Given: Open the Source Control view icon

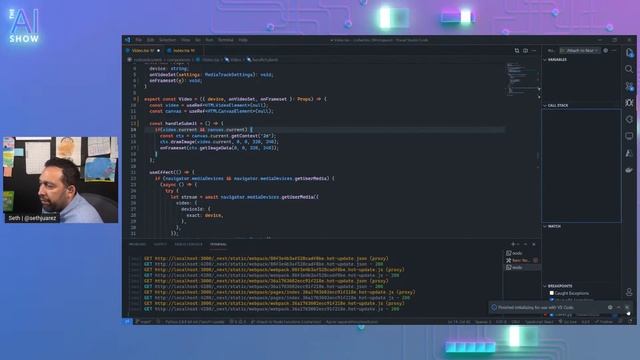Looking at the screenshot, I should point(629,86).
